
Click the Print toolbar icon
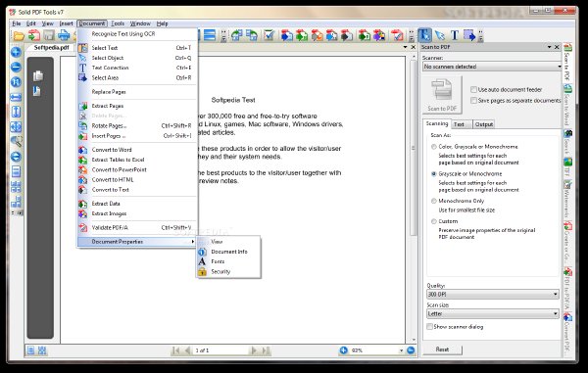point(64,35)
